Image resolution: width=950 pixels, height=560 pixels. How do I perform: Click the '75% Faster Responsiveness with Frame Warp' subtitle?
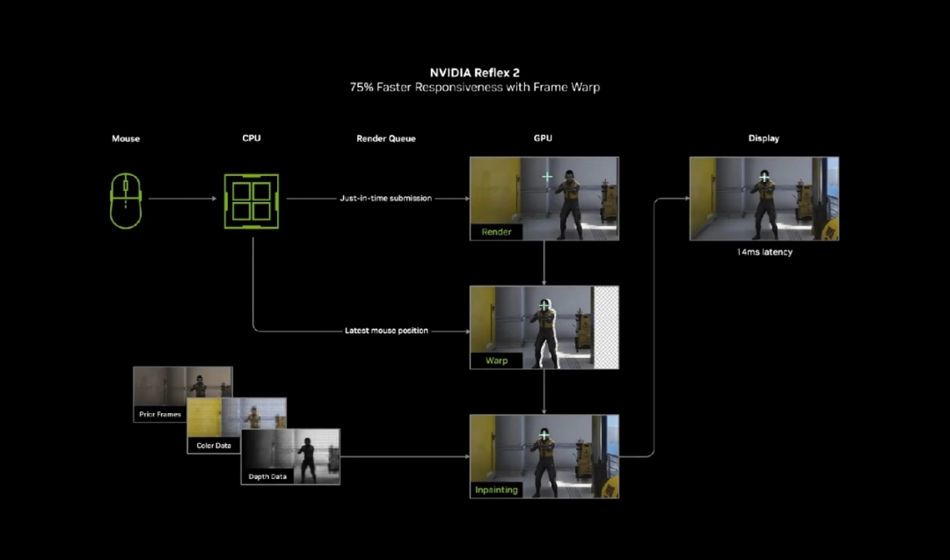474,87
